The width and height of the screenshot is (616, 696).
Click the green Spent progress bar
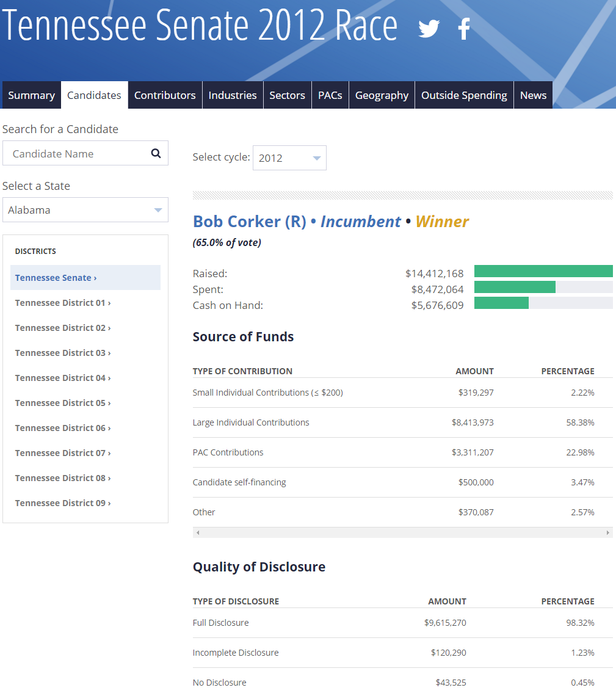tap(515, 287)
